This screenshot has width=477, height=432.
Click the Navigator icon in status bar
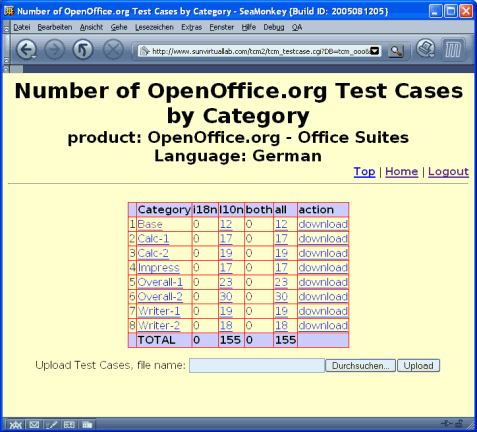coord(16,424)
